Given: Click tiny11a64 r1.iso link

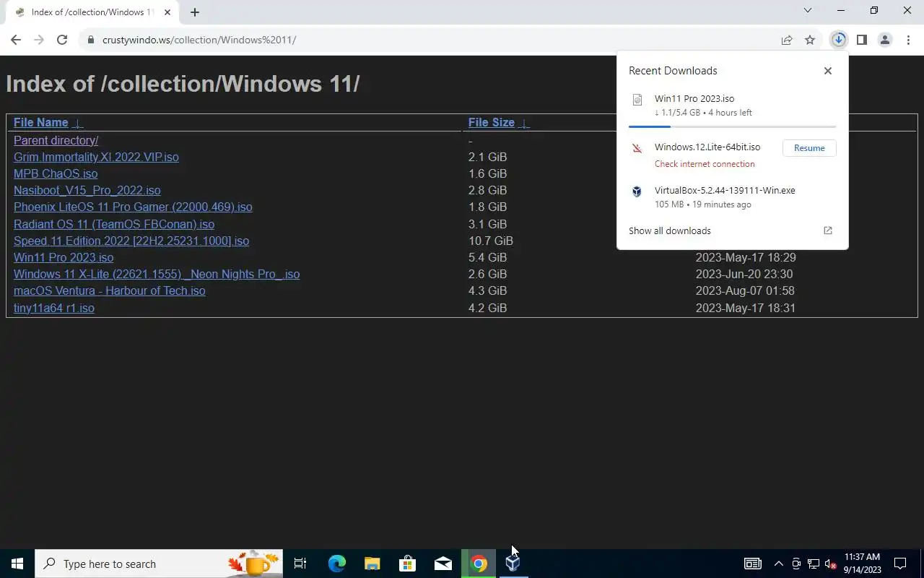Looking at the screenshot, I should [x=54, y=308].
